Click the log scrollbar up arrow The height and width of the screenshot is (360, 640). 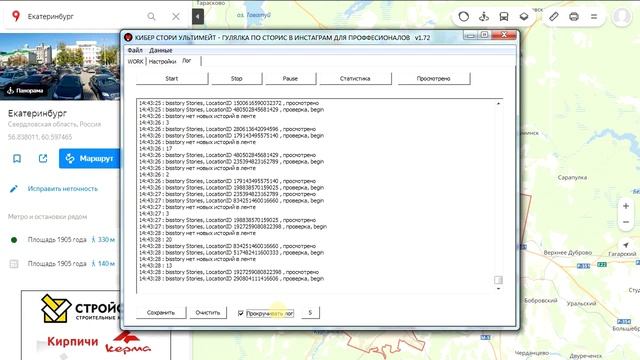tap(498, 104)
